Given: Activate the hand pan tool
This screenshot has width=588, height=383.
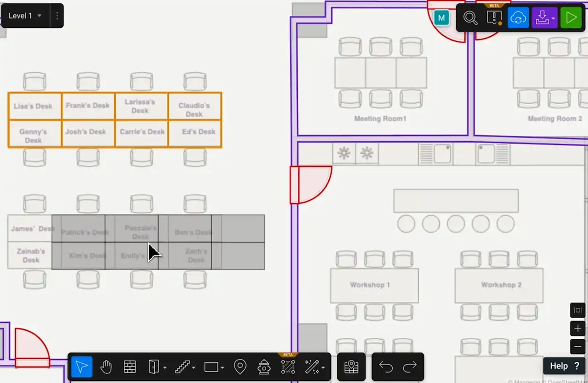Looking at the screenshot, I should [106, 367].
